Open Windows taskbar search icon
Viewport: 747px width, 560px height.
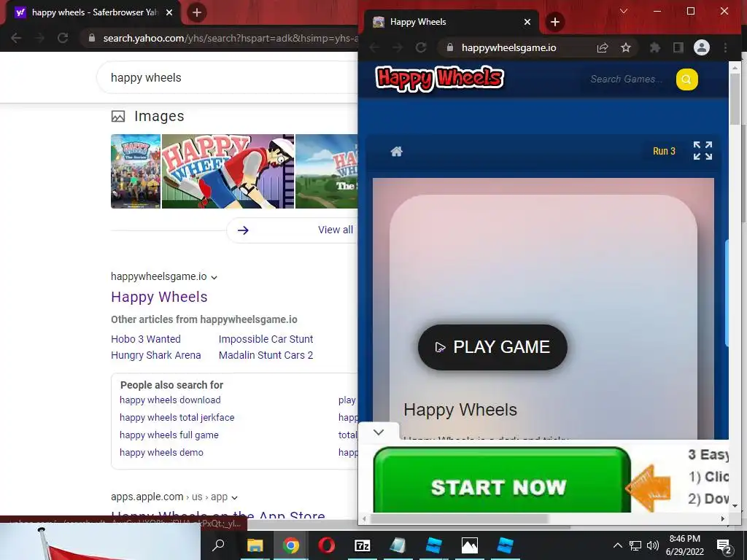218,545
